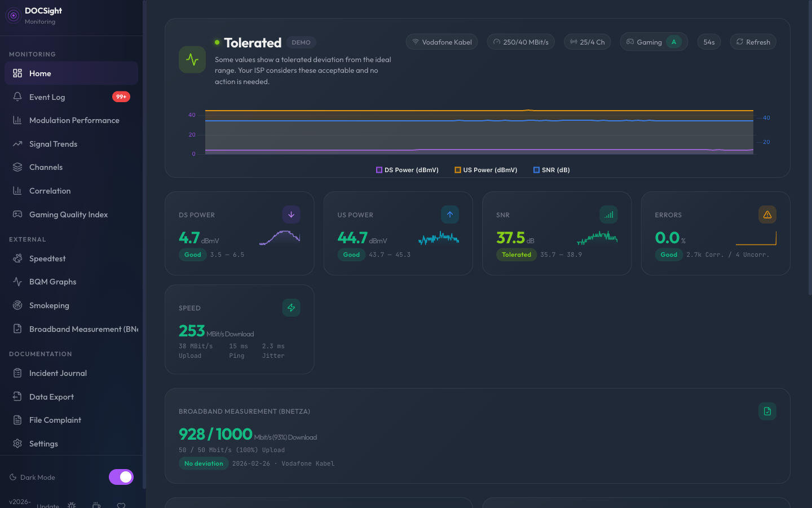The image size is (812, 508).
Task: Launch Speedtest from the External section
Action: (47, 259)
